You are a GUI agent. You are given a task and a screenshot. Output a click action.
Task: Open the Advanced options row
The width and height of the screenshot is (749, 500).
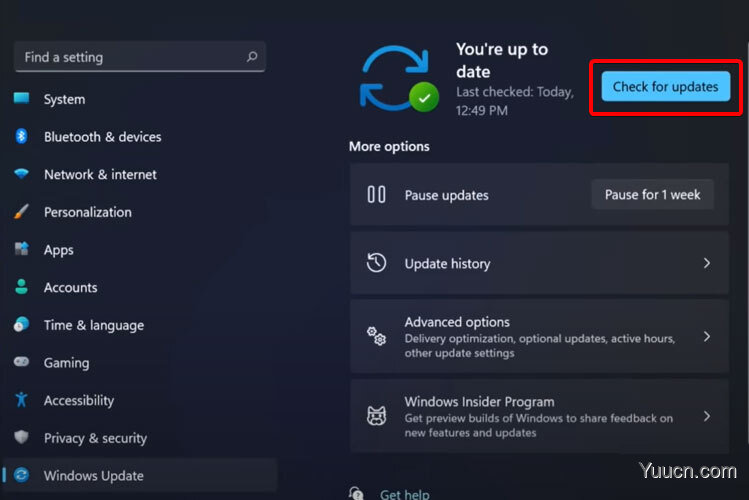[539, 337]
